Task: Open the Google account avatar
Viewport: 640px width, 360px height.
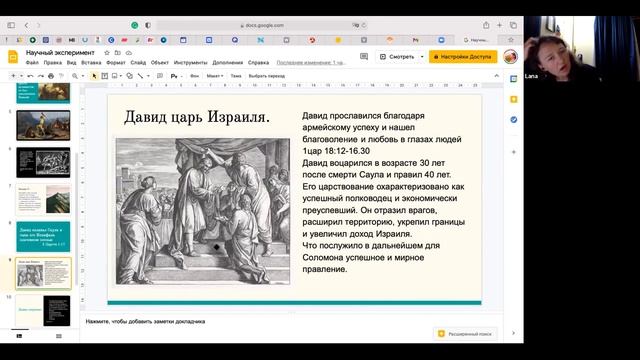Action: click(x=510, y=57)
